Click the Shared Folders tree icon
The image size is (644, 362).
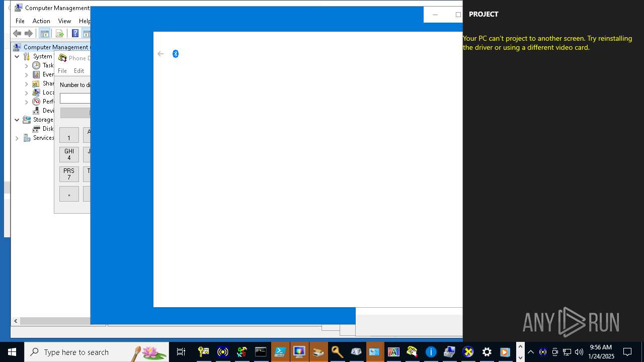(x=36, y=83)
